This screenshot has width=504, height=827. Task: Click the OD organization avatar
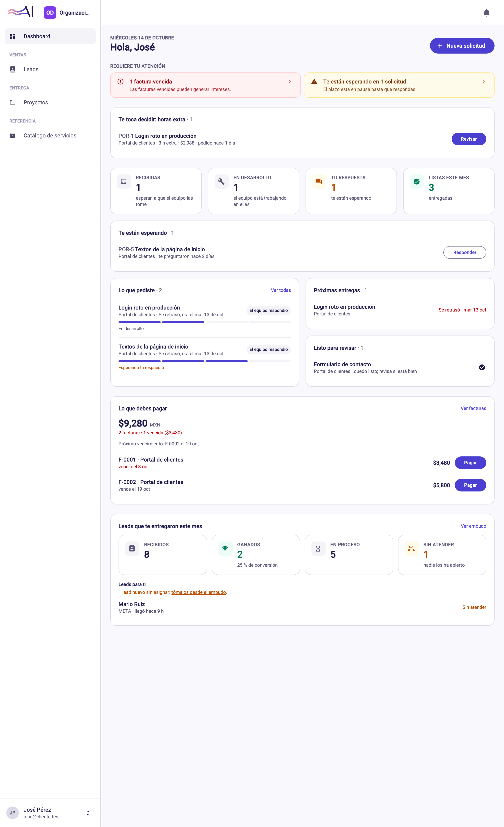[x=50, y=13]
